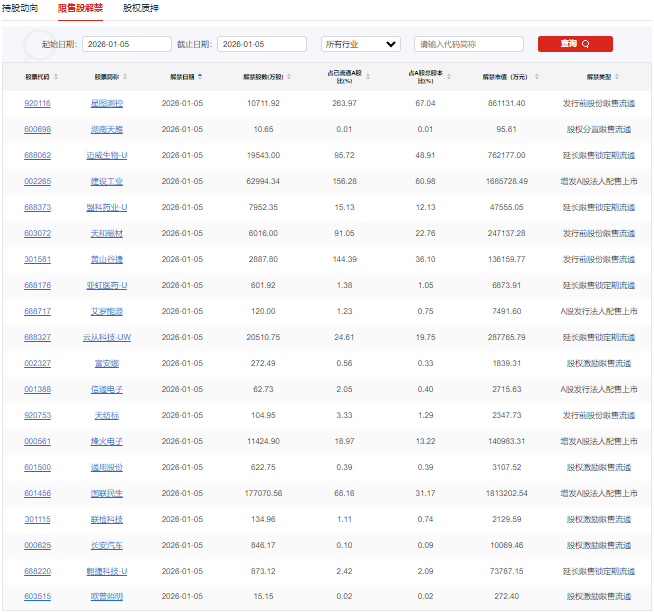Open the 长安汽车 stock name link

click(x=107, y=545)
